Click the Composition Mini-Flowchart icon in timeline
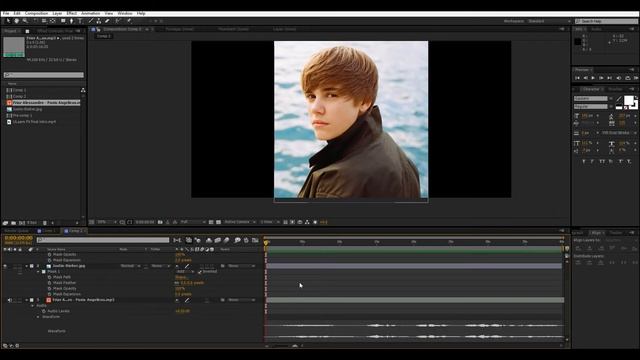The image size is (640, 360). click(x=177, y=240)
